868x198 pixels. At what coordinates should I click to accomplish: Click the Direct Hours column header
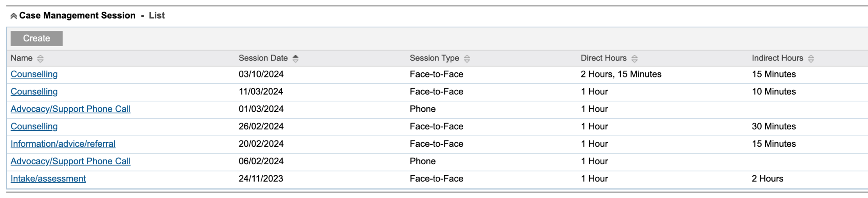coord(603,58)
